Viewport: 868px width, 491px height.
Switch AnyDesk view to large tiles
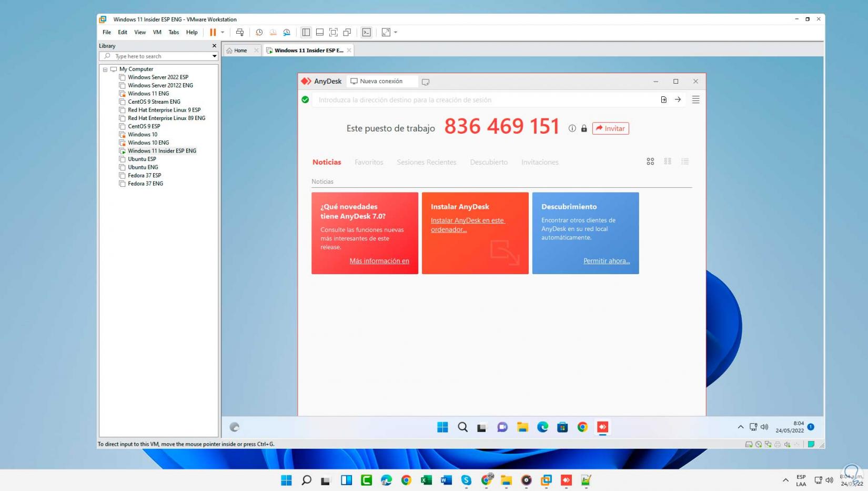point(651,162)
